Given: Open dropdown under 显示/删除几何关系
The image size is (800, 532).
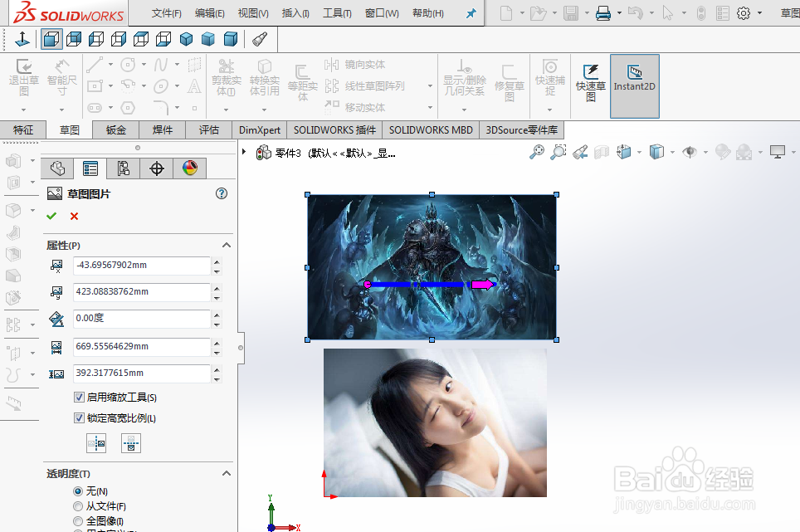Looking at the screenshot, I should [x=464, y=110].
